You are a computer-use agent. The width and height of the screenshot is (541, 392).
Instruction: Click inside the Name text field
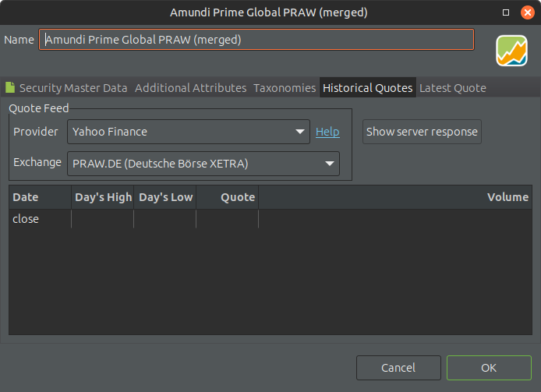tap(257, 40)
